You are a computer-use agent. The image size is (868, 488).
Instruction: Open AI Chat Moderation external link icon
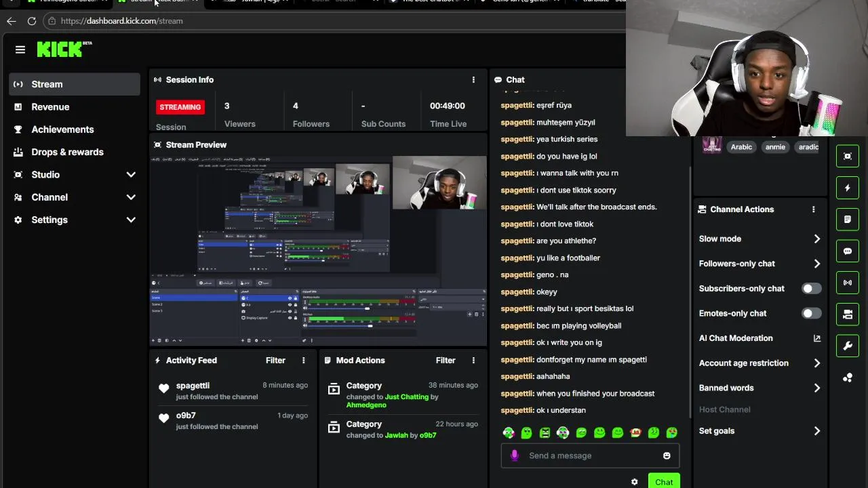816,338
